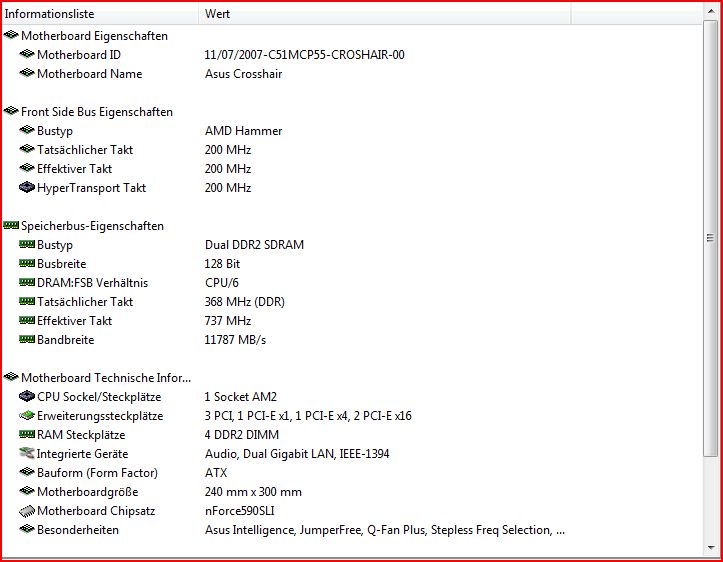The width and height of the screenshot is (723, 562).
Task: Click the Motherboardgröße icon
Action: click(27, 491)
